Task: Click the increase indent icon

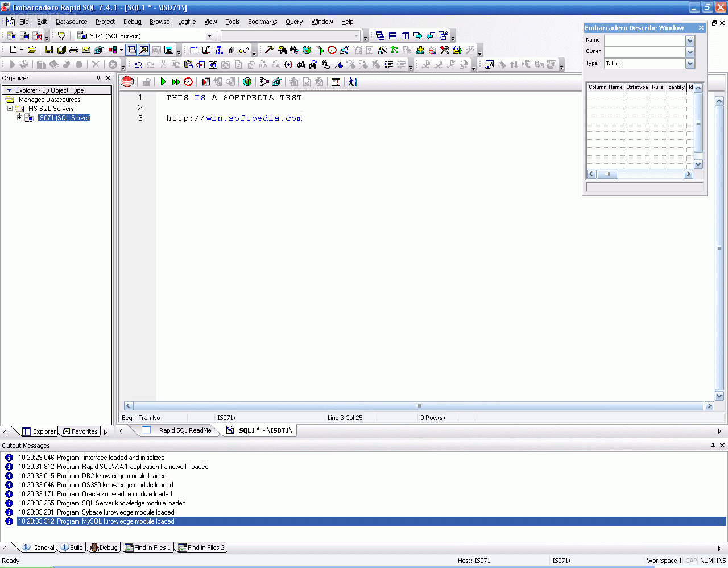Action: 389,65
